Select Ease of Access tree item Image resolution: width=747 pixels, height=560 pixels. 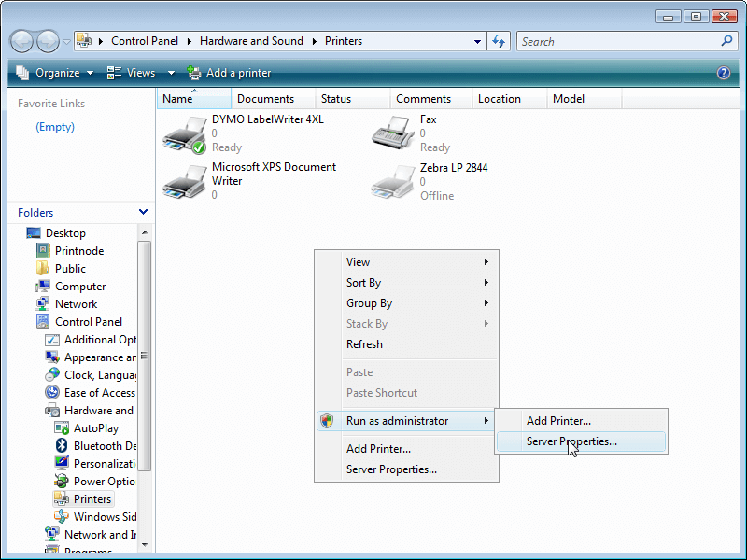90,393
